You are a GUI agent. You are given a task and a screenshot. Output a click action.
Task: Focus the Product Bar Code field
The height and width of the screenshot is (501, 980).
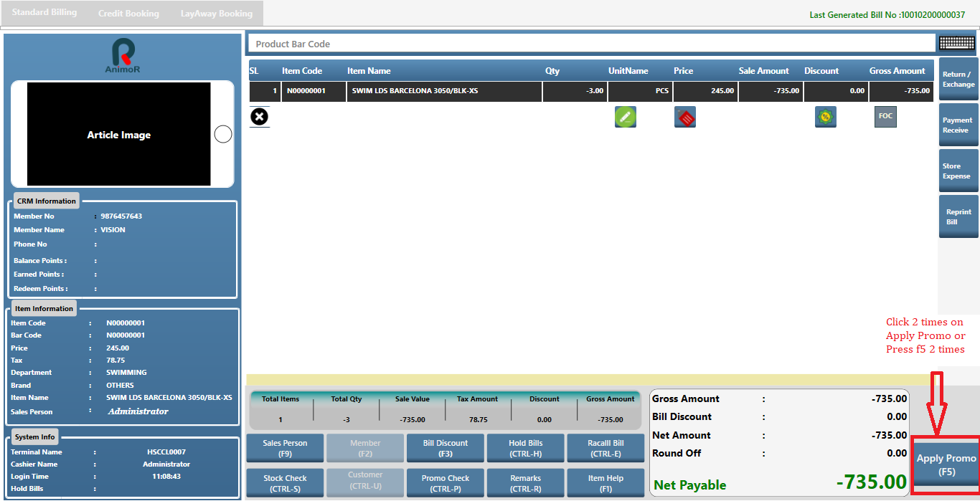coord(592,44)
